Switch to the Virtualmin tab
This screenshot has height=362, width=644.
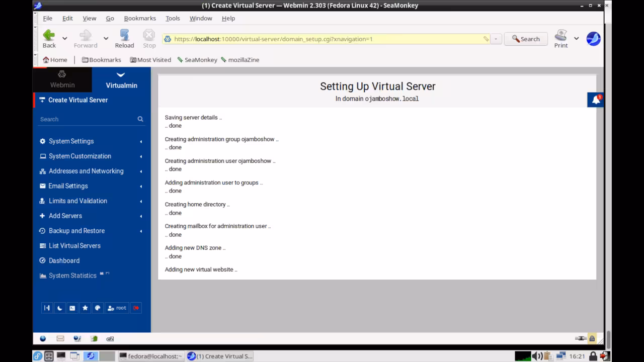click(121, 80)
